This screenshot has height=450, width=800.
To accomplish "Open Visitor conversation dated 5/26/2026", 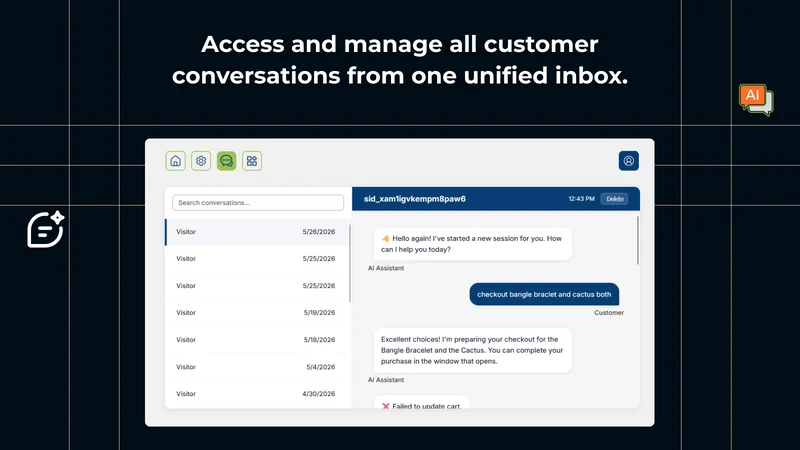I will point(257,232).
